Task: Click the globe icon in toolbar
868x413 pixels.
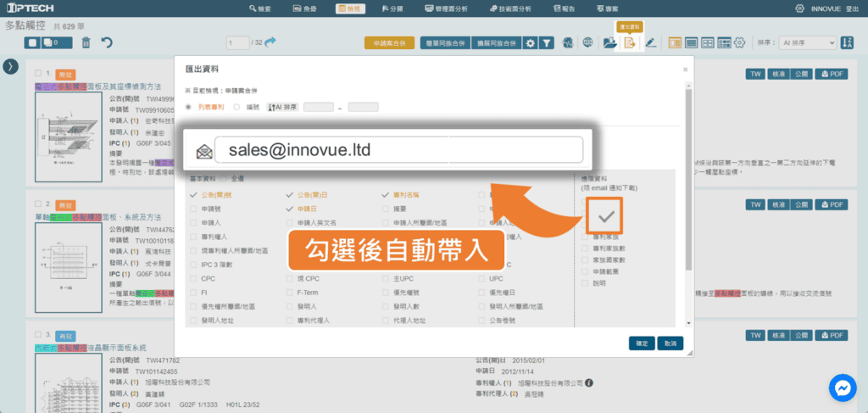Action: (587, 42)
